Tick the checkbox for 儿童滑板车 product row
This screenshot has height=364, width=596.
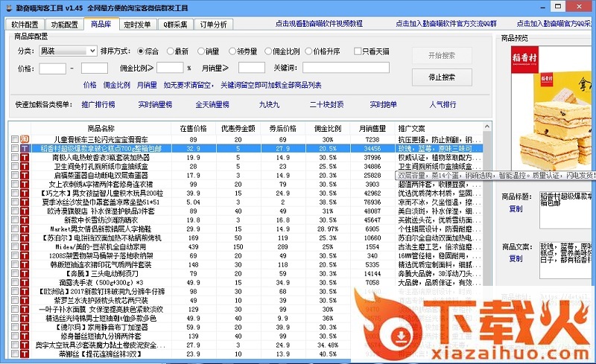pyautogui.click(x=14, y=139)
